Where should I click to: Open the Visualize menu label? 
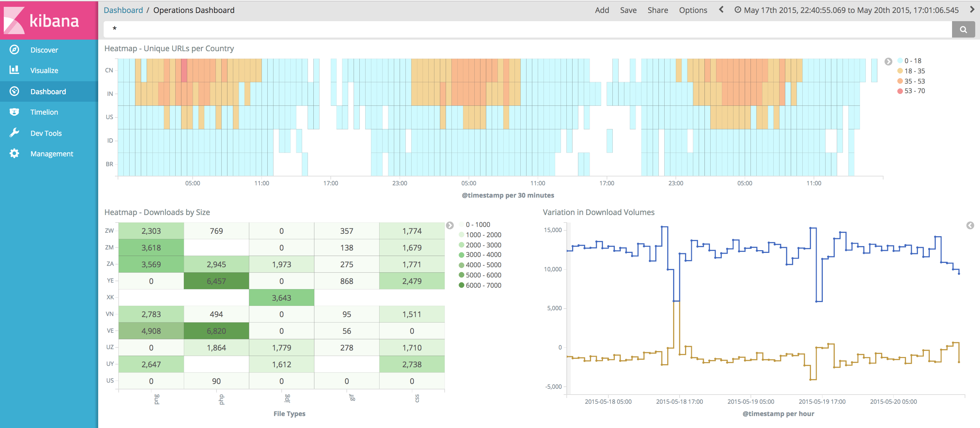44,70
